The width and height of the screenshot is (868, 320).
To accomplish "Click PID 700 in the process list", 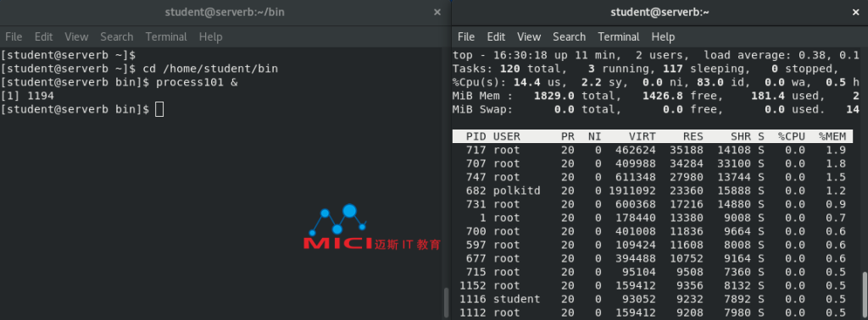I will pos(476,232).
